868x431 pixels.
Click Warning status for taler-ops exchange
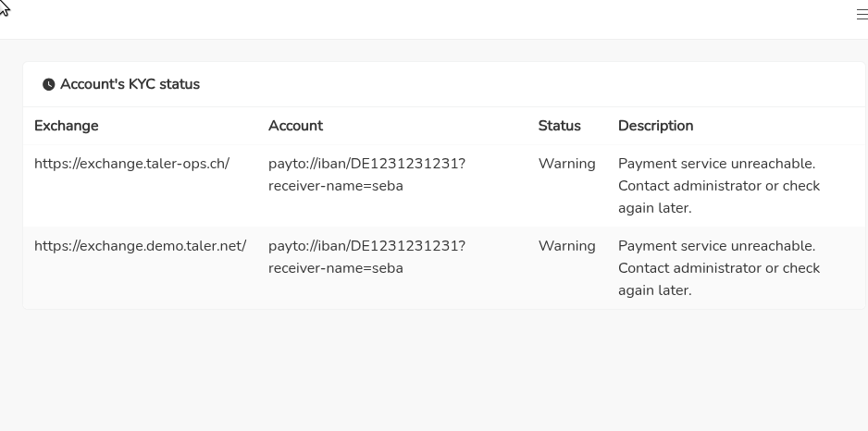pyautogui.click(x=566, y=164)
